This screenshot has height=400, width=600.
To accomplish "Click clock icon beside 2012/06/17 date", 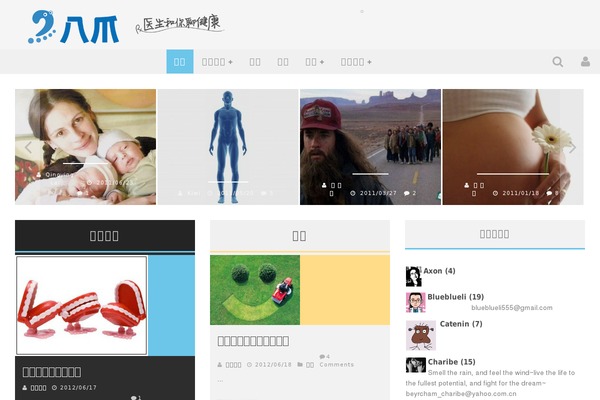I will tap(54, 388).
